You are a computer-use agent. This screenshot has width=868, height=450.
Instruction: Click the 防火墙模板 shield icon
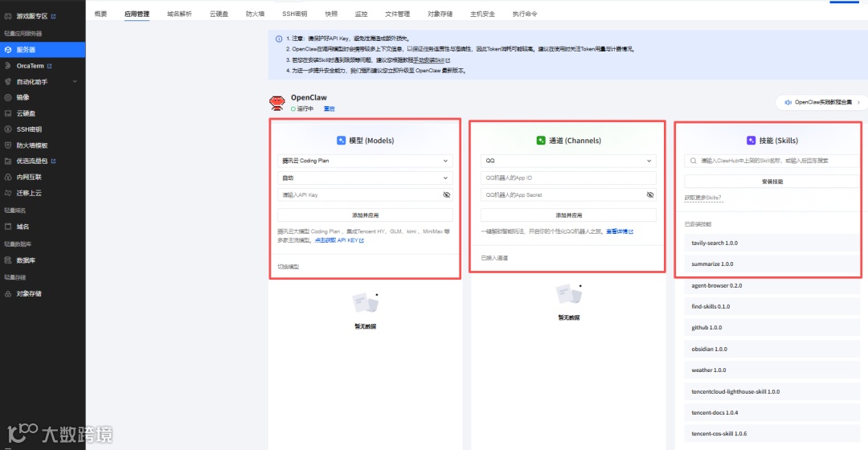(8, 145)
